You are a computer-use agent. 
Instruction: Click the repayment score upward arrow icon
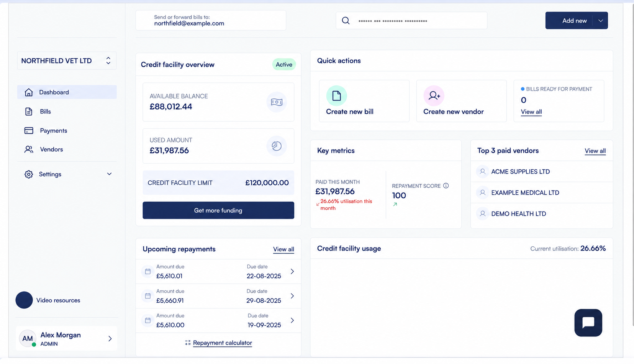coord(395,205)
